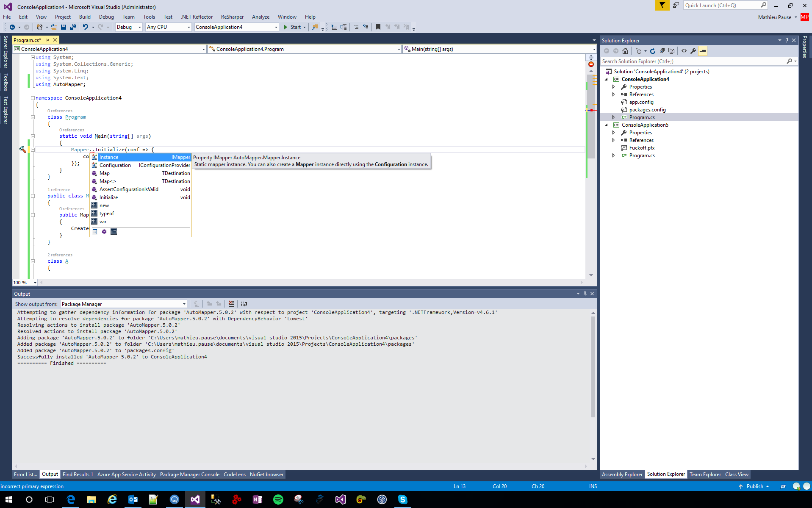Toggle a bookmark with the bookmark icon
The image size is (812, 508).
click(x=378, y=27)
